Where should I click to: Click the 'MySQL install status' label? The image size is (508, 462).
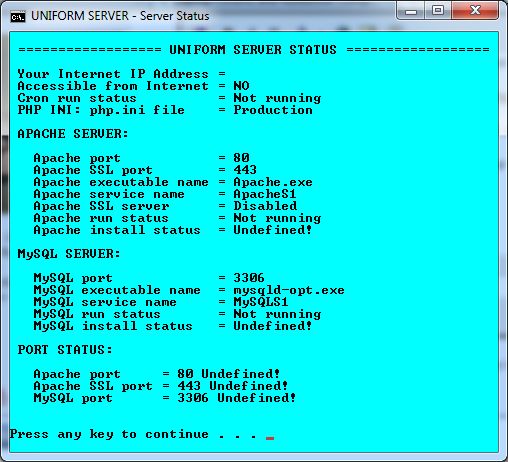113,326
